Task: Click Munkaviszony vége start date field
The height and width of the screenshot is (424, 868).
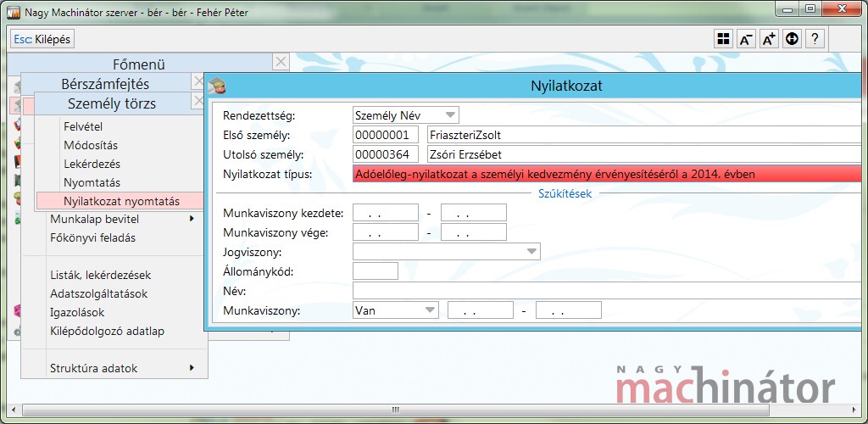Action: 386,232
